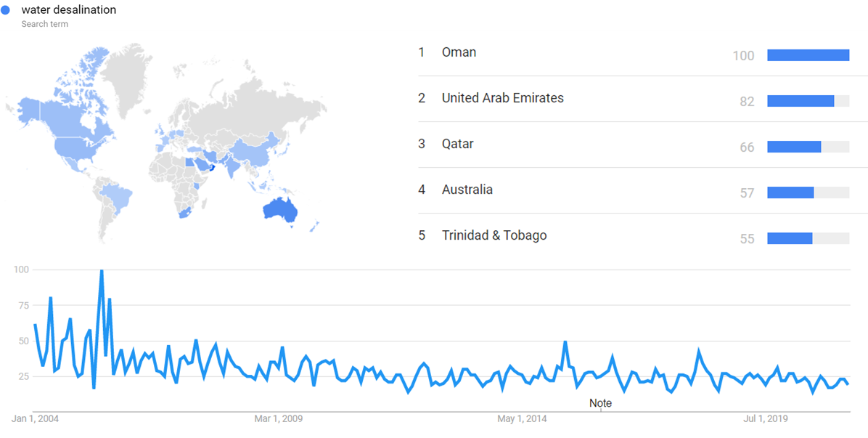Click the Note marker on the timeline
Screen dimensions: 868x438
[x=600, y=403]
